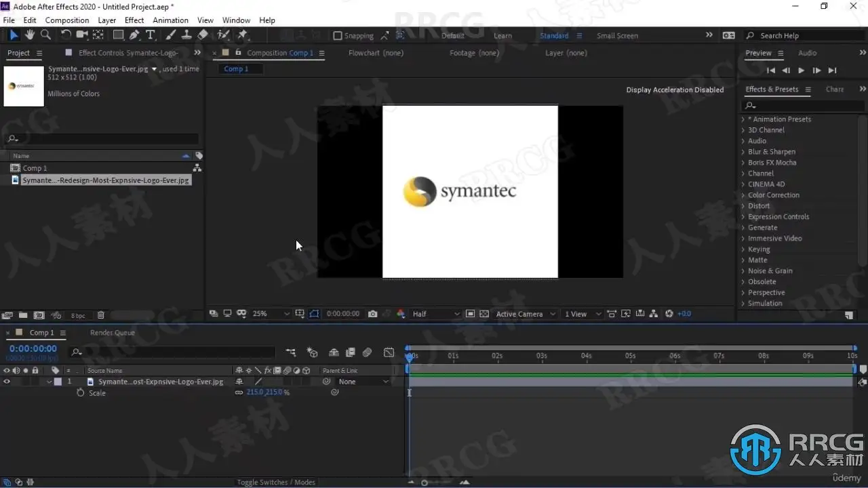Expand the Distort effects category

click(743, 206)
